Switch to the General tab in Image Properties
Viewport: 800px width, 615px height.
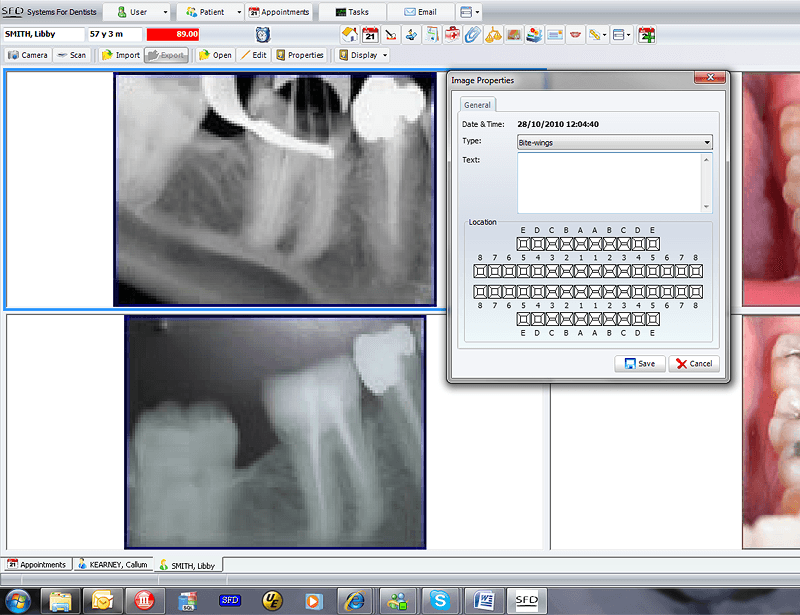tap(477, 104)
